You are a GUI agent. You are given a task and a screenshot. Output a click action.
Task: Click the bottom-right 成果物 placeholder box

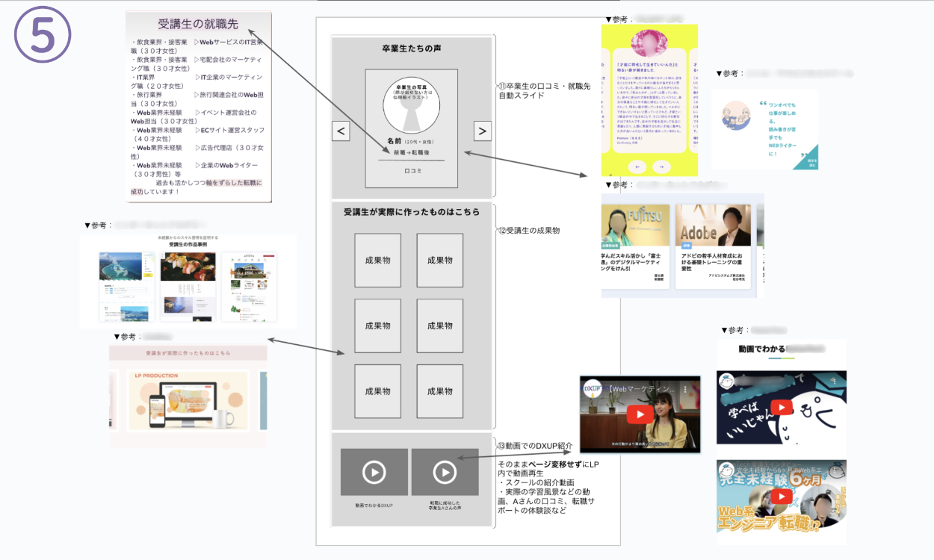(439, 391)
